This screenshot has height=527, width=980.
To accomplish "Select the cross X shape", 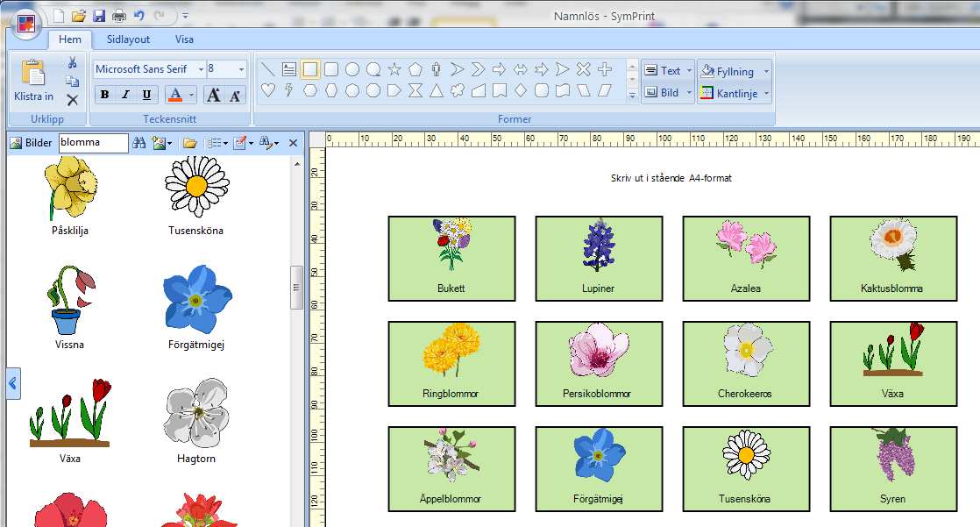I will coord(583,68).
